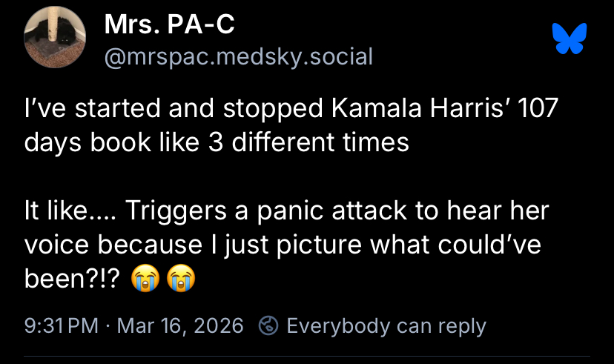The height and width of the screenshot is (364, 614).
Task: Click the Mar 16, 2026 date
Action: pos(180,325)
